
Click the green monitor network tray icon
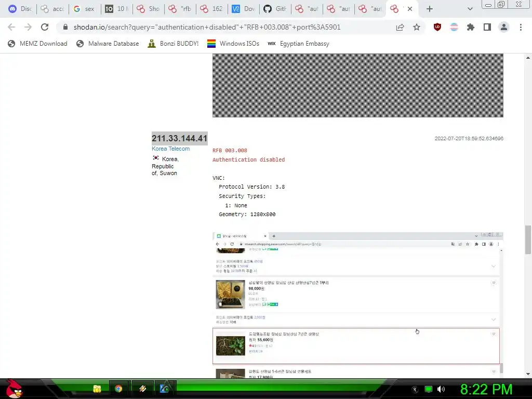point(429,390)
